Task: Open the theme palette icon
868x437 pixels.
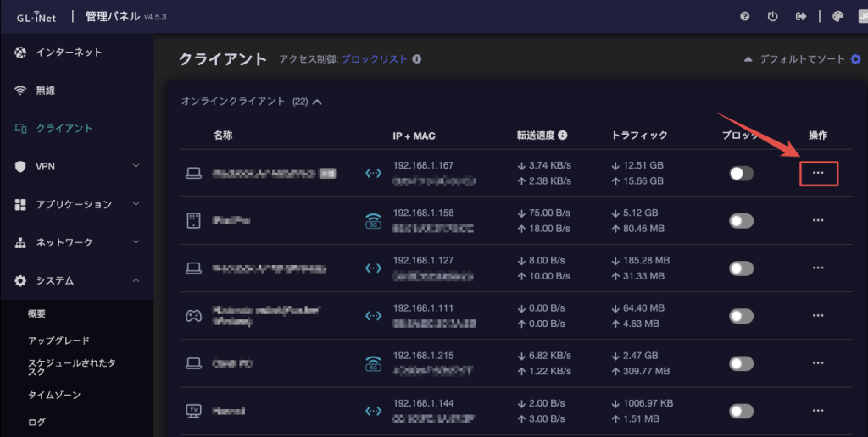Action: click(838, 16)
